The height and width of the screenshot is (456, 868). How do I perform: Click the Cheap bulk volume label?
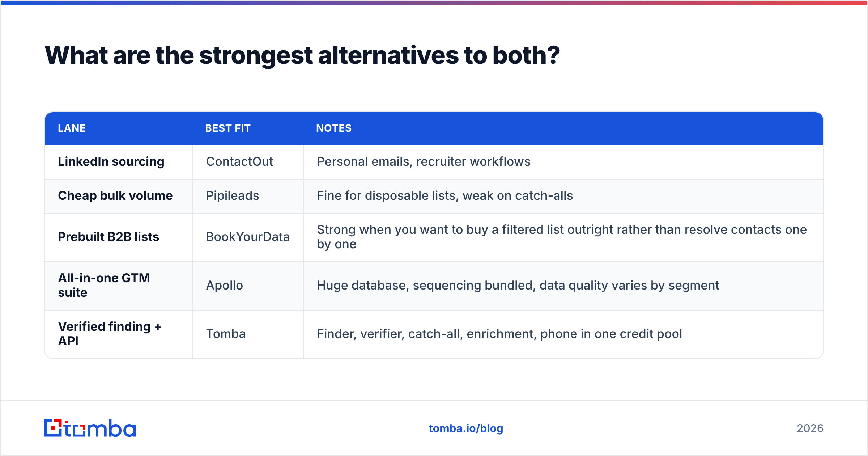pos(115,195)
